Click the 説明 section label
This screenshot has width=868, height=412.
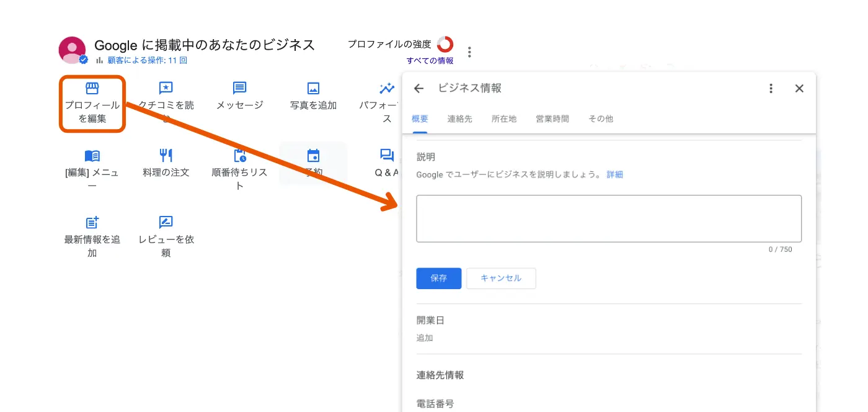[x=426, y=158]
